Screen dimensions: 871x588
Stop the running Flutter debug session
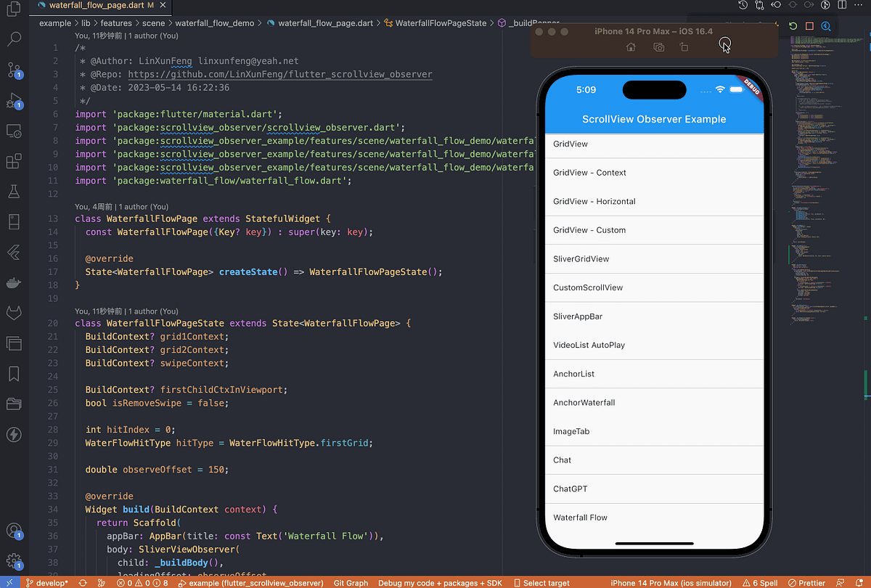click(809, 25)
